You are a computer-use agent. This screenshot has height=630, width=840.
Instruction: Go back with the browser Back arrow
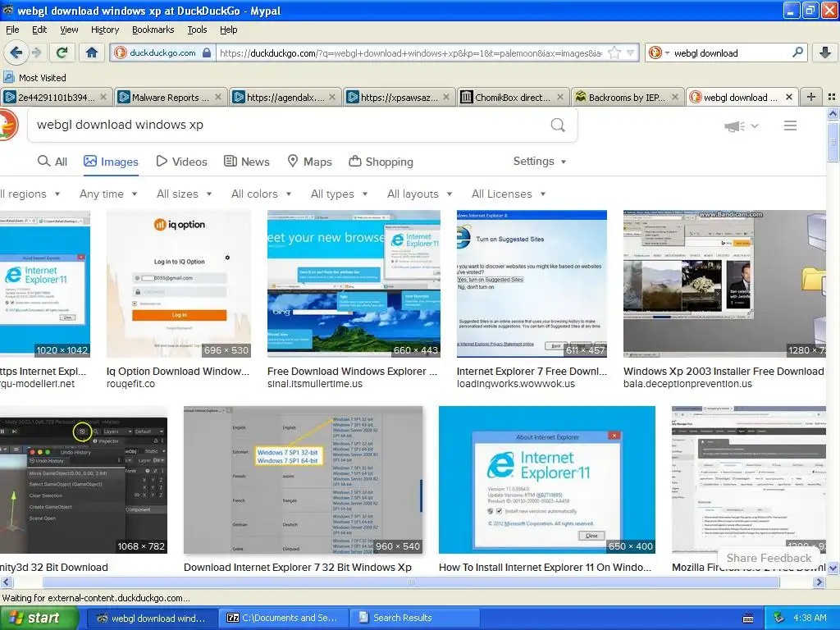click(x=16, y=52)
